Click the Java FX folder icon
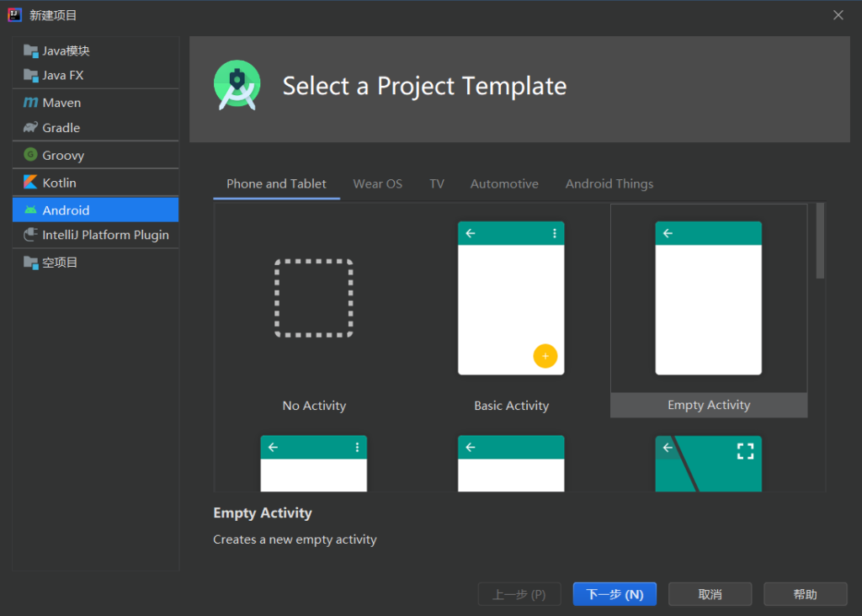This screenshot has width=862, height=616. coord(31,75)
